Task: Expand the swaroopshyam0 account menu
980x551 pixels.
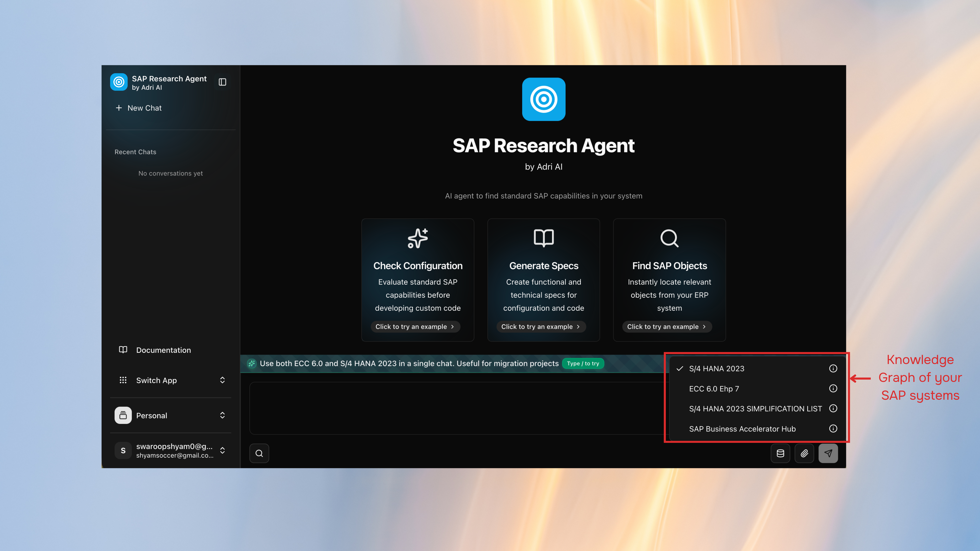Action: 222,450
